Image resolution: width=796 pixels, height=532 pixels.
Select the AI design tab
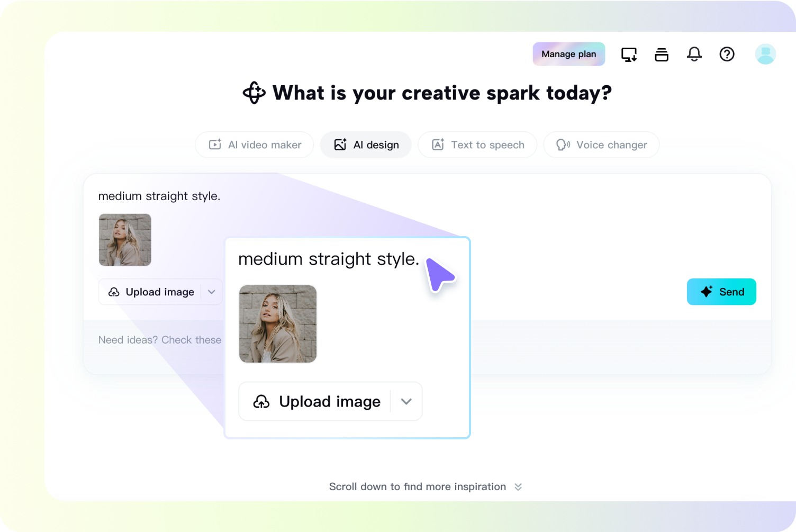click(366, 145)
